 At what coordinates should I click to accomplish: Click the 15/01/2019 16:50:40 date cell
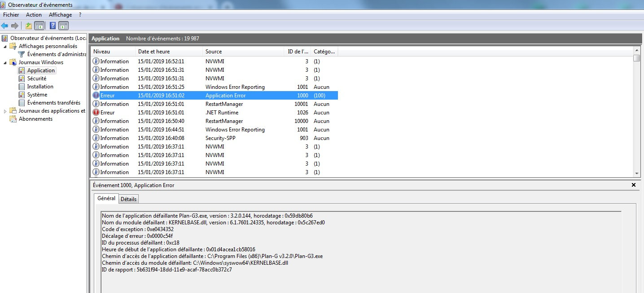tap(161, 121)
